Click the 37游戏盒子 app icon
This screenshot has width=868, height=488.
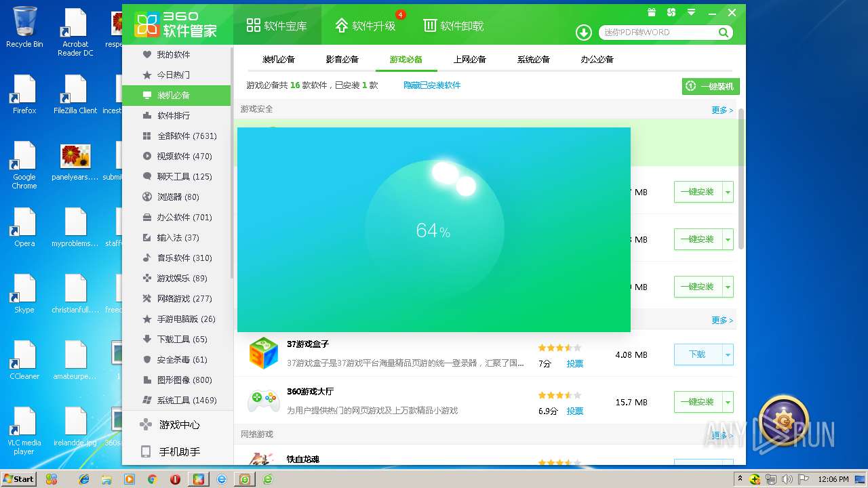coord(263,353)
